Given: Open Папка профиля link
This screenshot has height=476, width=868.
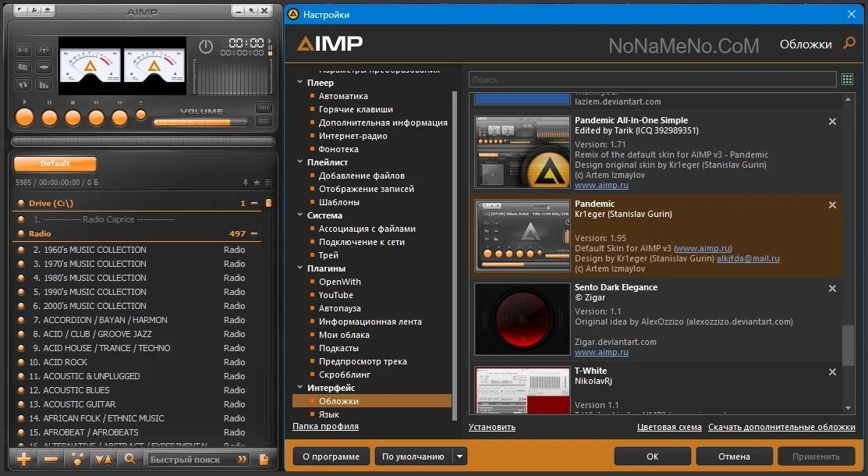Looking at the screenshot, I should 325,427.
